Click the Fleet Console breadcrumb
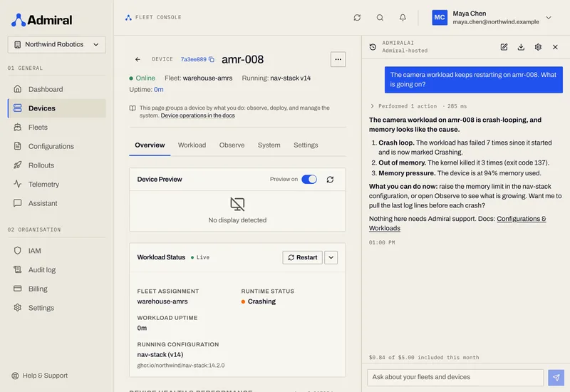This screenshot has height=392, width=570. [x=153, y=17]
